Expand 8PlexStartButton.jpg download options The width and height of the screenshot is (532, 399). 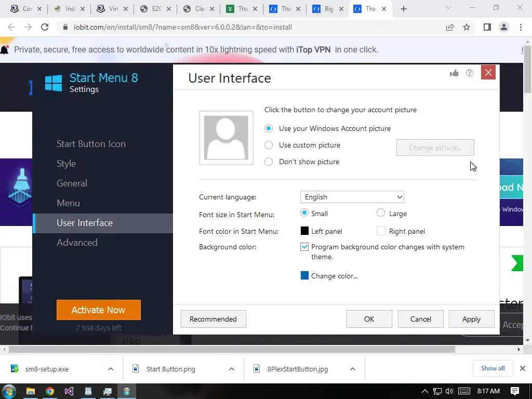(353, 369)
